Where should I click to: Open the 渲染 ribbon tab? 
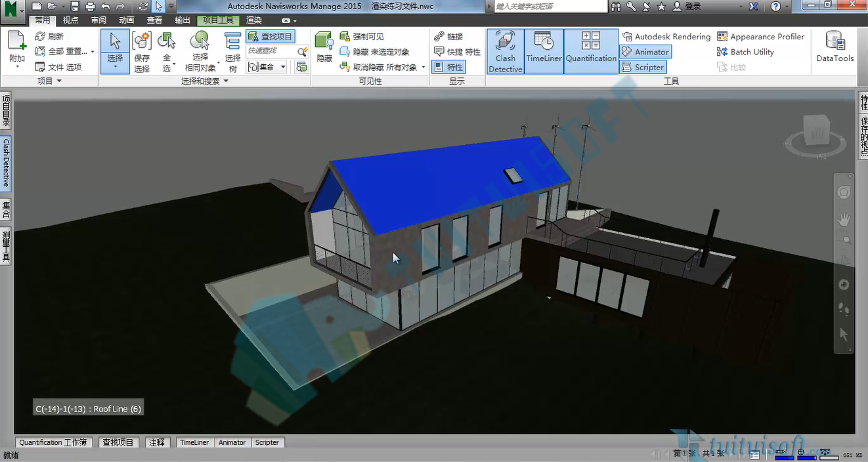[253, 20]
